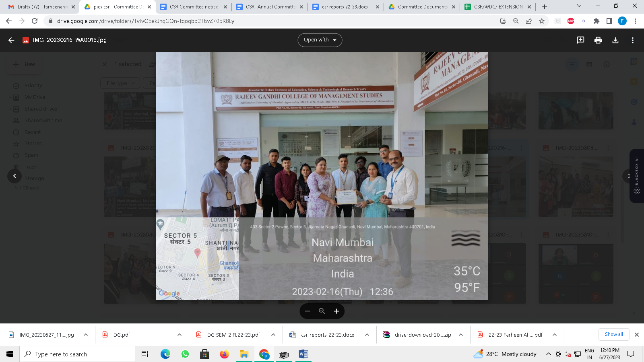Expand options for drive-download zip
The height and width of the screenshot is (362, 644).
pyautogui.click(x=461, y=335)
